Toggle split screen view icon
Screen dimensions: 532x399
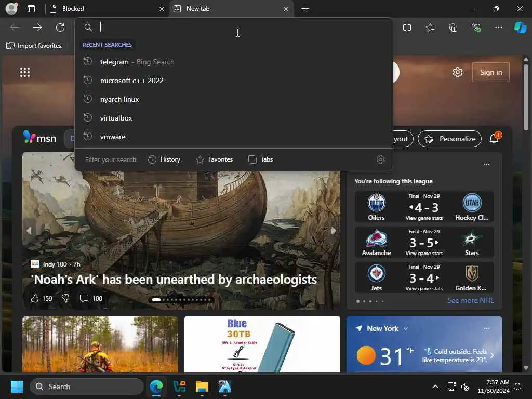click(x=407, y=28)
